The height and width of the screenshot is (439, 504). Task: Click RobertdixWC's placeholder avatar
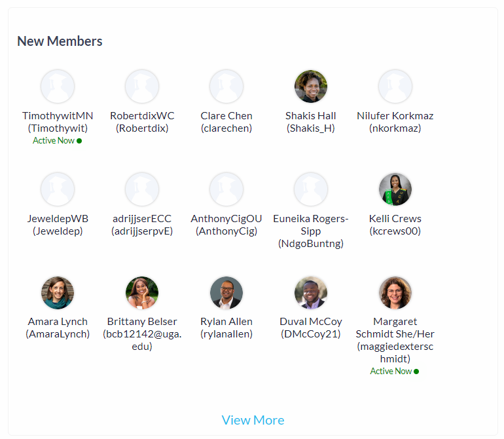click(142, 86)
